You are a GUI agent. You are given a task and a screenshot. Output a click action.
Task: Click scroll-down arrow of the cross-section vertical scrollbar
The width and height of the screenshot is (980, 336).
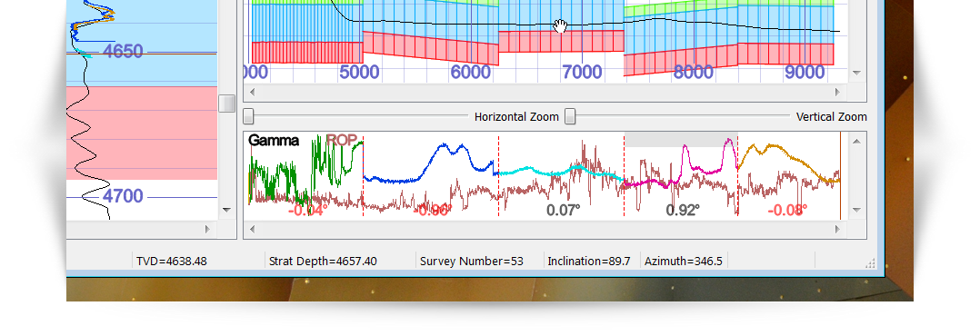click(857, 73)
